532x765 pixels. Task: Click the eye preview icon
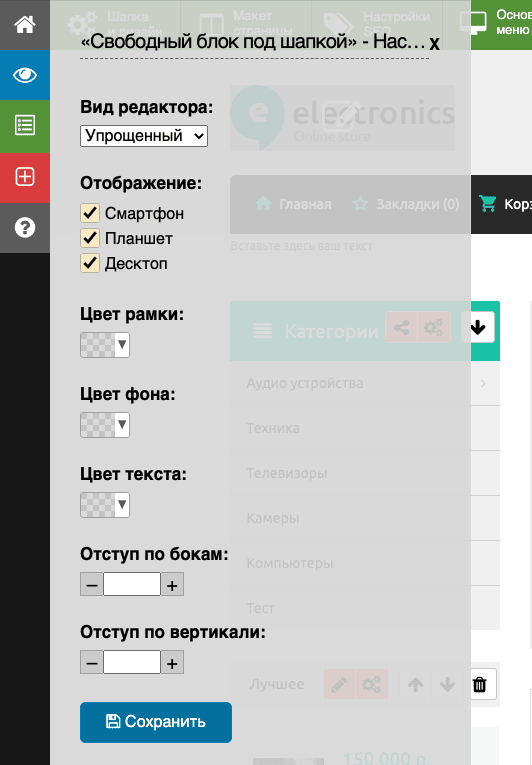click(24, 75)
